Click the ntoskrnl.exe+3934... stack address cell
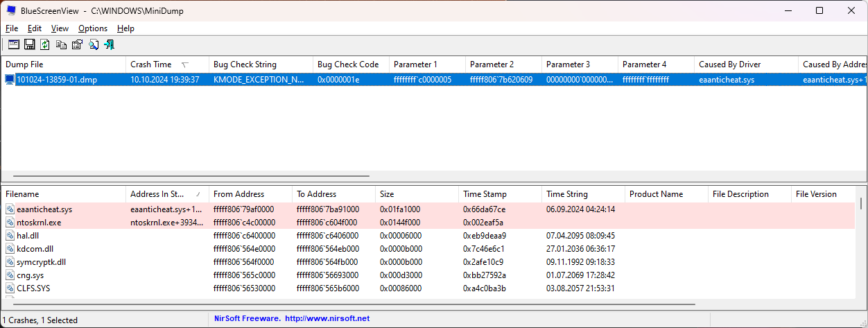 [166, 223]
